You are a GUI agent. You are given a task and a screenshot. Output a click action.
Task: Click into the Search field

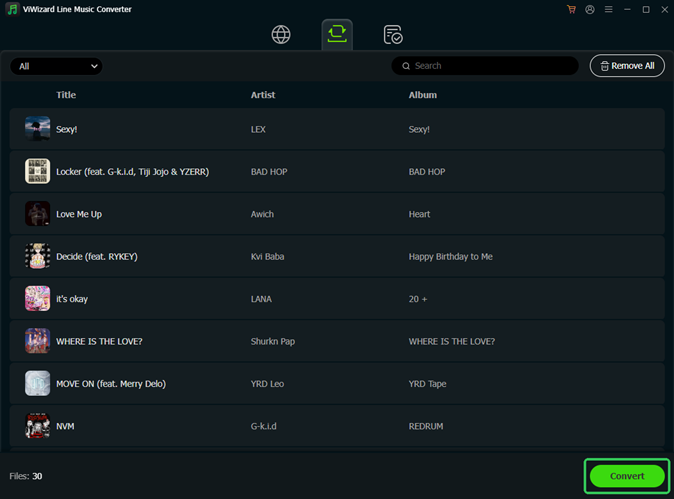pyautogui.click(x=485, y=66)
